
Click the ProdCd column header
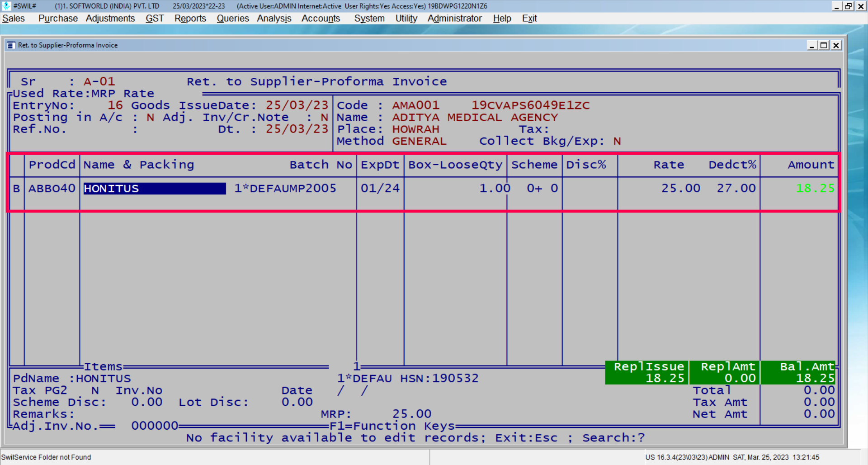(52, 165)
